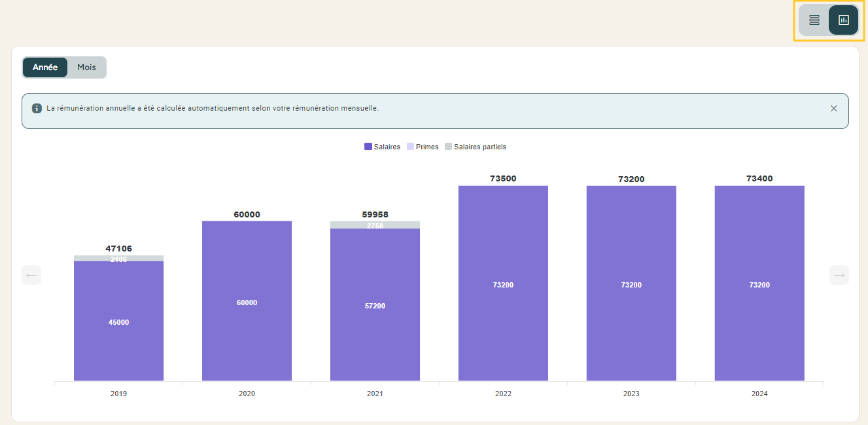The image size is (868, 425).
Task: Click the info icon in the banner
Action: (x=37, y=108)
